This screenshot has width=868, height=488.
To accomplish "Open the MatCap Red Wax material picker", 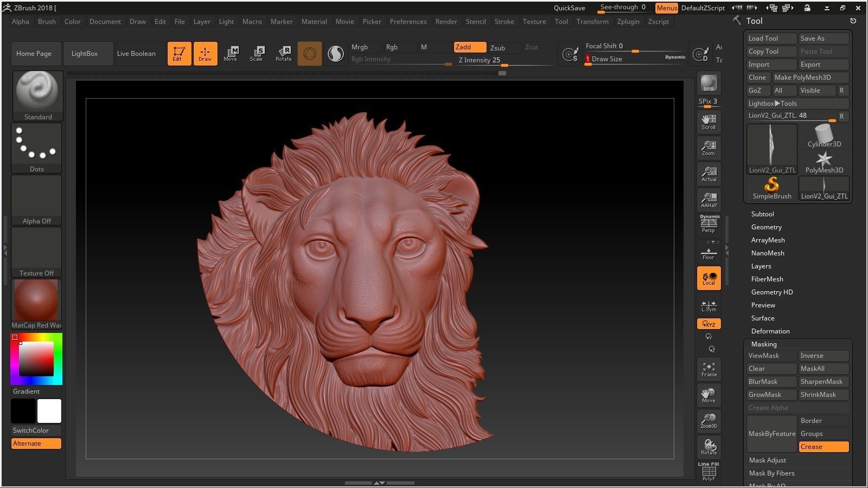I will (36, 304).
